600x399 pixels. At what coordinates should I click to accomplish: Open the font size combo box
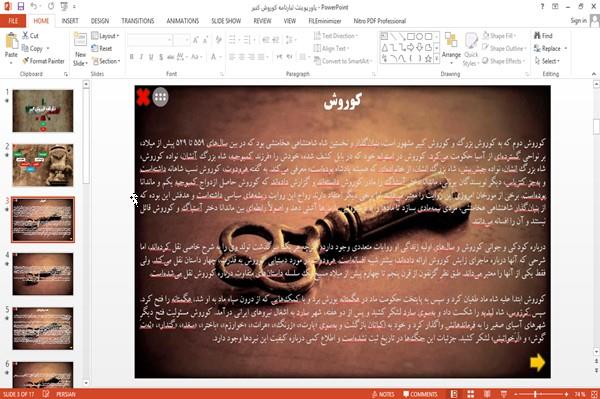pos(181,39)
